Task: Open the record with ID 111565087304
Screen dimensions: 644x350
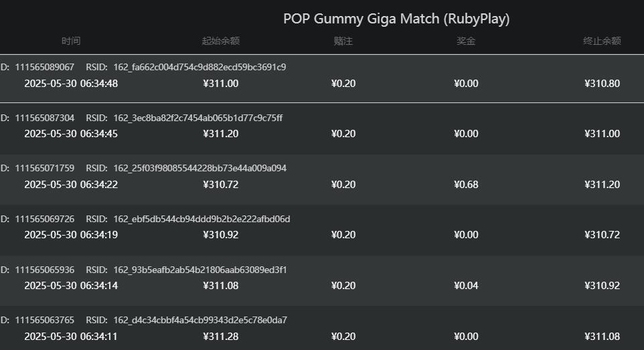Action: point(44,118)
